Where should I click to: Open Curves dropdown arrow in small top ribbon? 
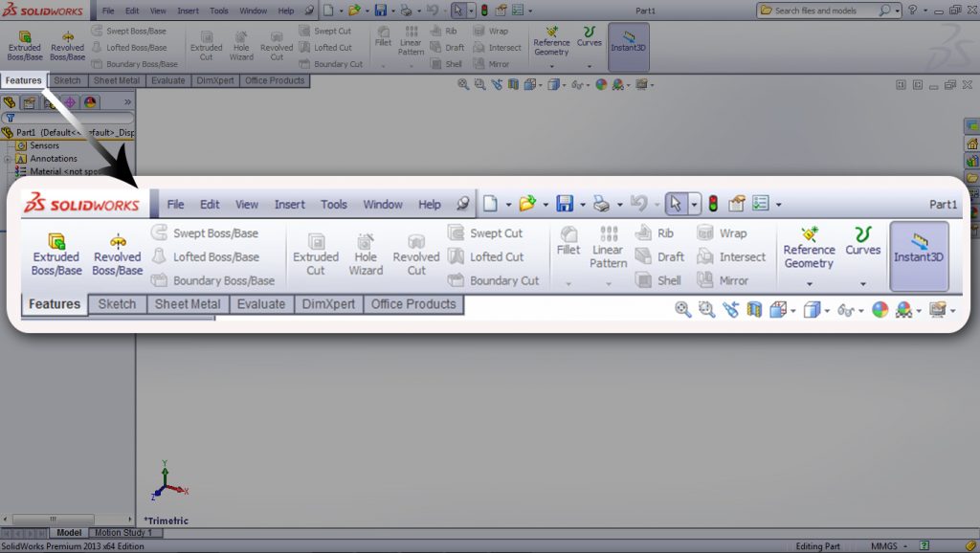589,66
